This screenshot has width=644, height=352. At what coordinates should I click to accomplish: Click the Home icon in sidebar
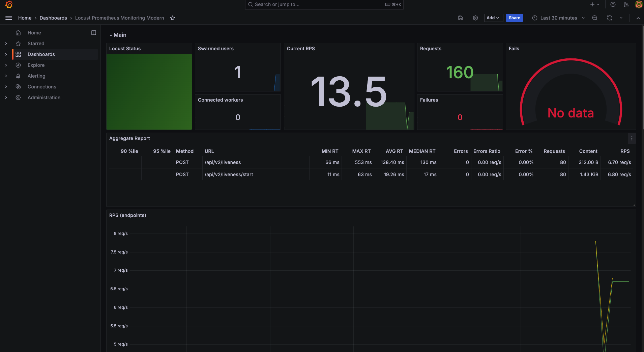pyautogui.click(x=18, y=33)
